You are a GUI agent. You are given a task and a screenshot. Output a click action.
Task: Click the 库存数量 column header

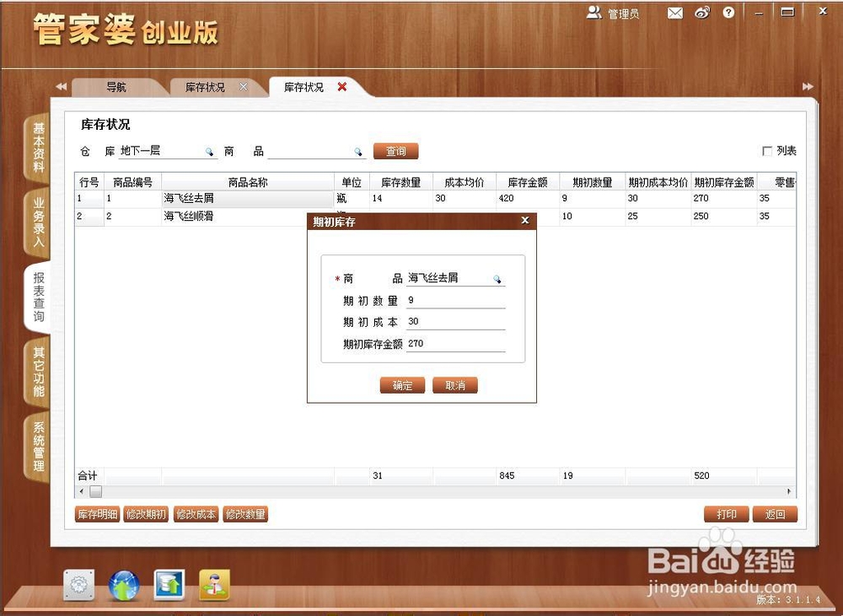401,182
